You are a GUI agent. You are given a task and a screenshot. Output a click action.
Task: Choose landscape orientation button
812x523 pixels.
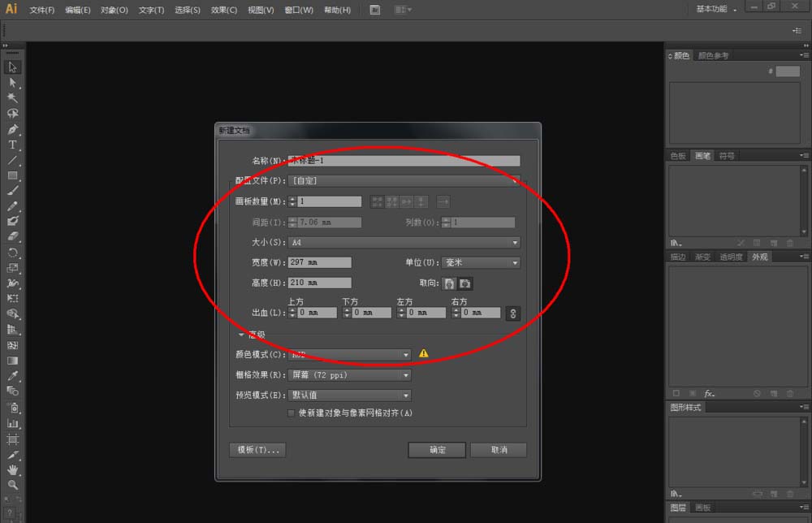pyautogui.click(x=465, y=283)
